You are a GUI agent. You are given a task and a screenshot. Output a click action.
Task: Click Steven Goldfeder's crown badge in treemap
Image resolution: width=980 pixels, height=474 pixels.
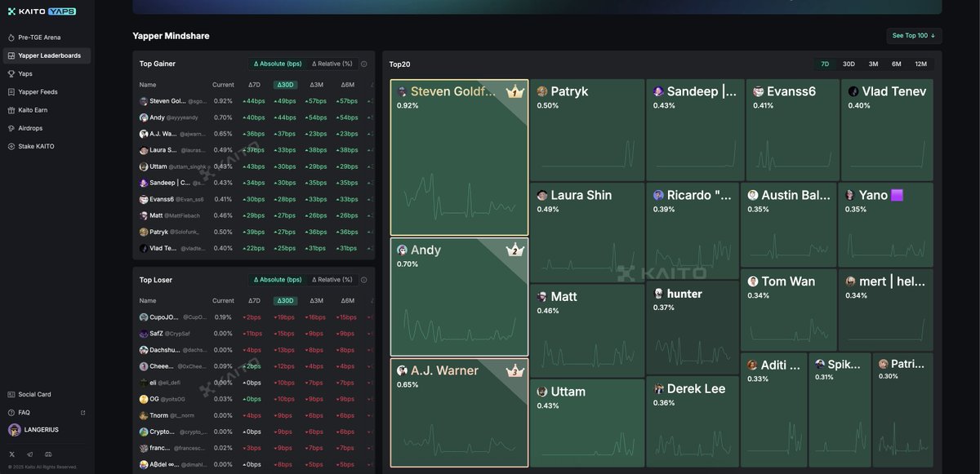[514, 92]
